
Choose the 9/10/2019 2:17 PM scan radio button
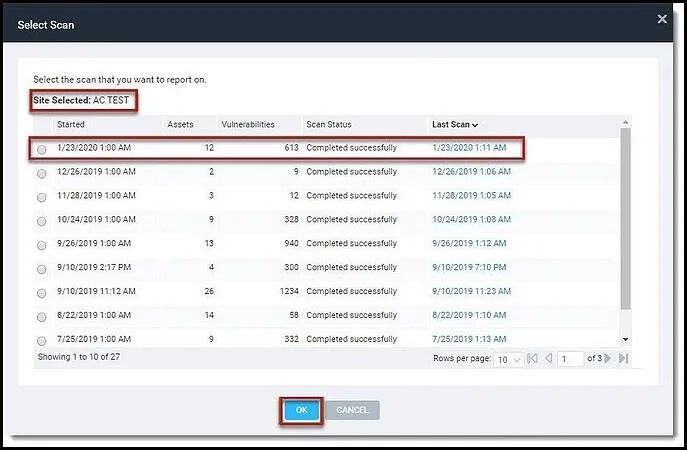coord(42,269)
